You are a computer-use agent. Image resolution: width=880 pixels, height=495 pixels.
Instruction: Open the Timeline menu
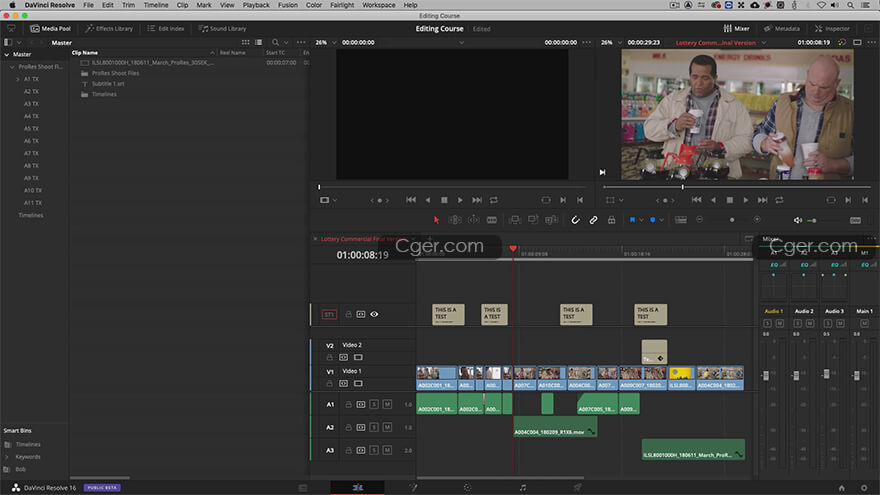click(156, 4)
